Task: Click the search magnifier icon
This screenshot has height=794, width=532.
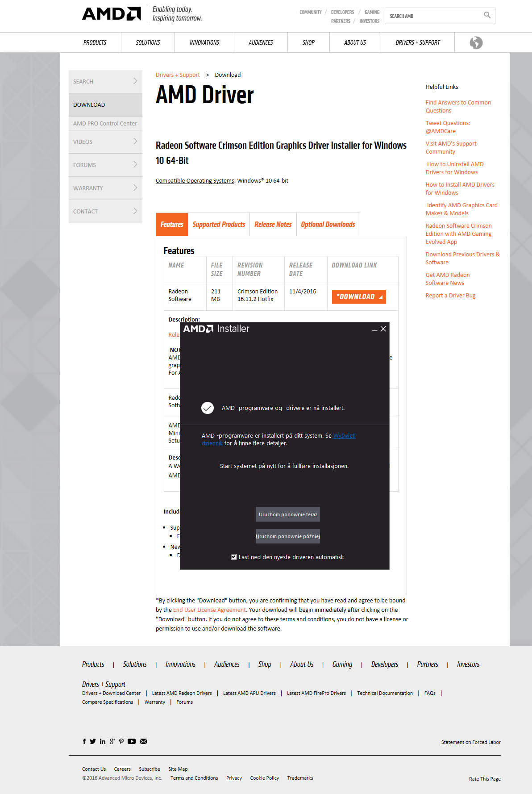Action: click(x=487, y=15)
